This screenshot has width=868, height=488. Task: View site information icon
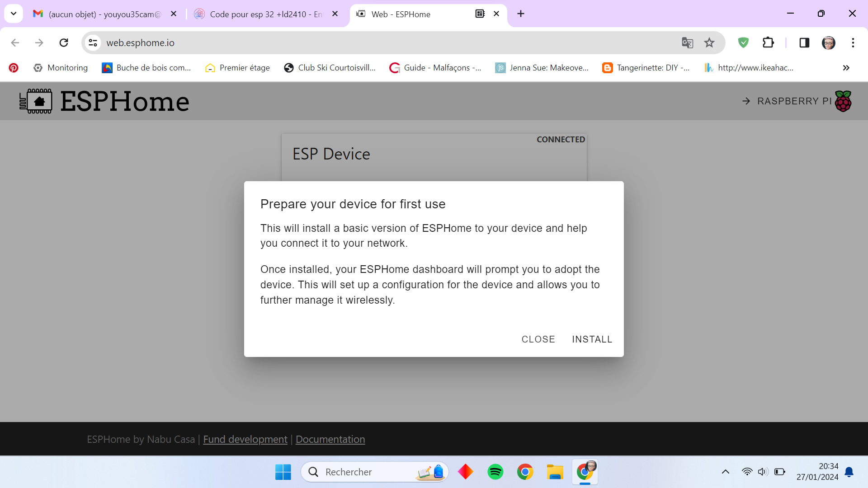pyautogui.click(x=93, y=42)
